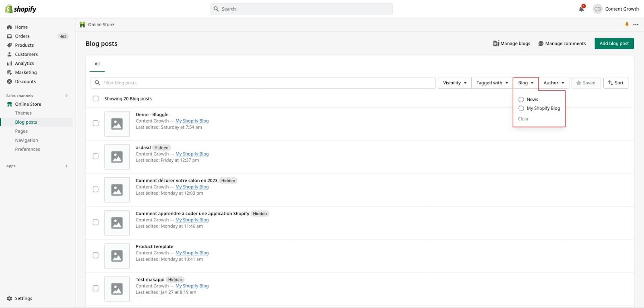Click the magnifier icon in filter field
The image size is (644, 308).
click(97, 83)
